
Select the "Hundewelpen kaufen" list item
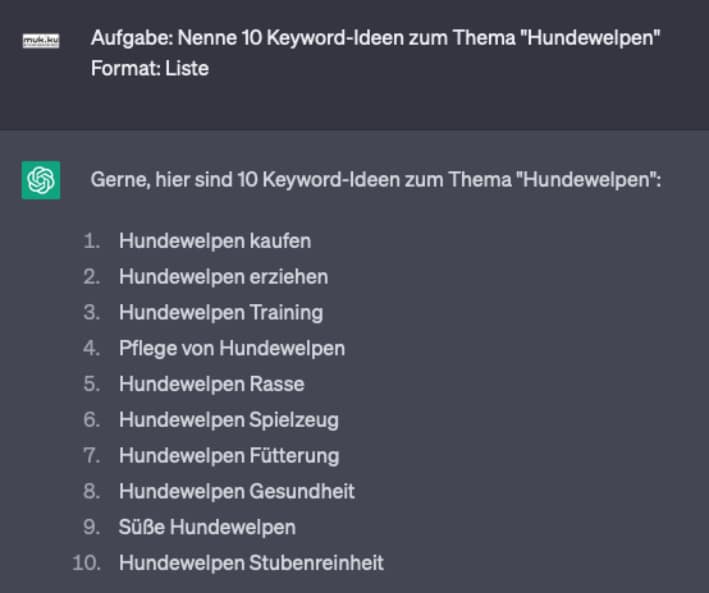click(215, 241)
